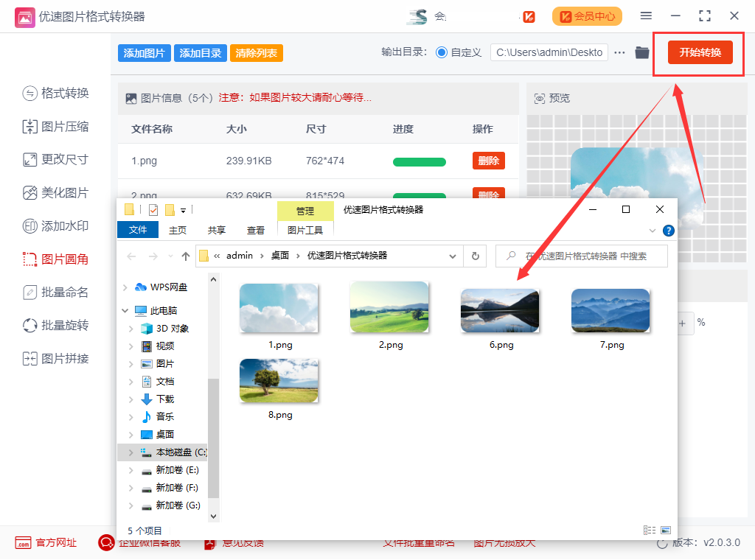Viewport: 755px width, 560px height.
Task: Select 桌面 in the navigation tree
Action: click(x=164, y=435)
